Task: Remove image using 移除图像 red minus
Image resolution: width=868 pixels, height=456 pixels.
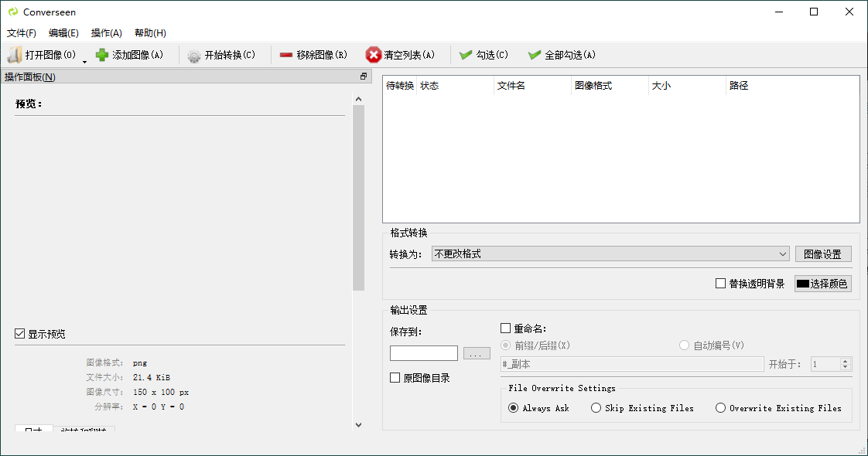Action: pos(314,55)
